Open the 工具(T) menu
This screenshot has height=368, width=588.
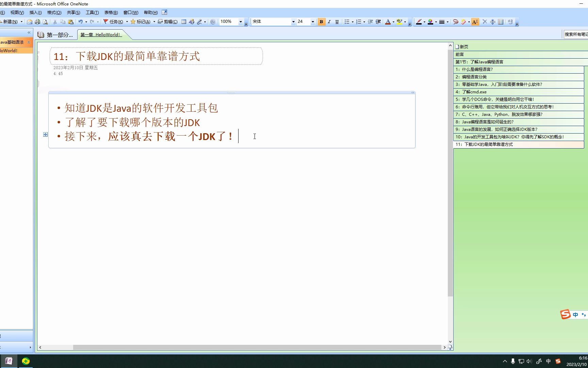coord(92,13)
